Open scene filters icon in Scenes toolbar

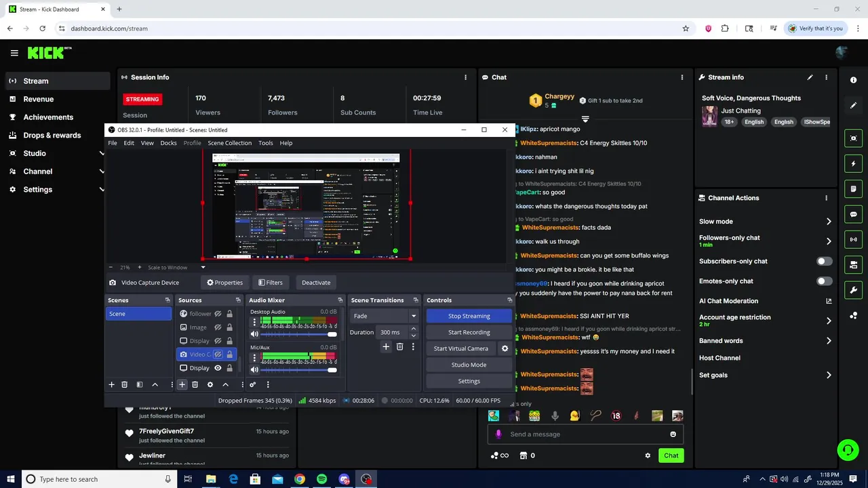tap(140, 384)
